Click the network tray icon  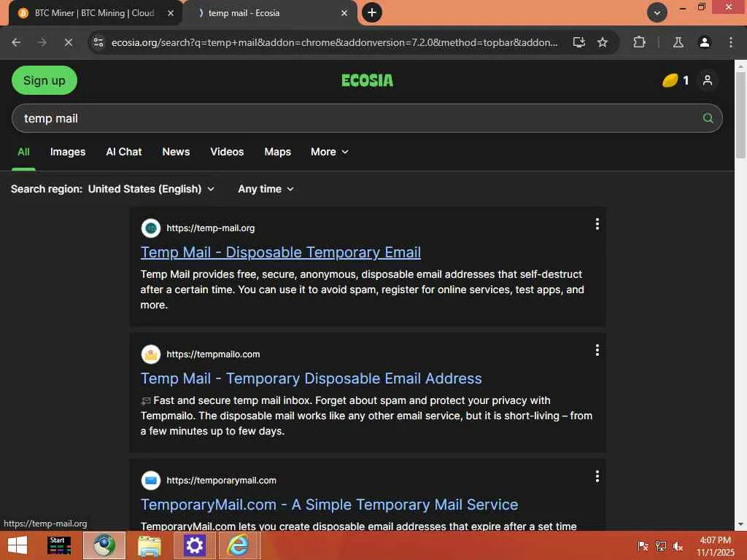(x=661, y=546)
